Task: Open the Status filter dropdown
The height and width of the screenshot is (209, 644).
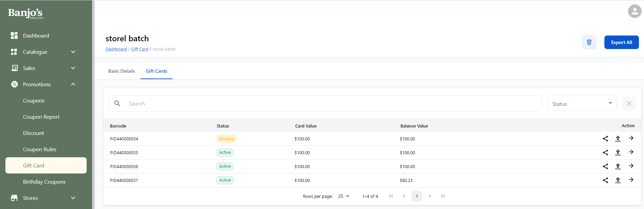Action: (x=582, y=103)
